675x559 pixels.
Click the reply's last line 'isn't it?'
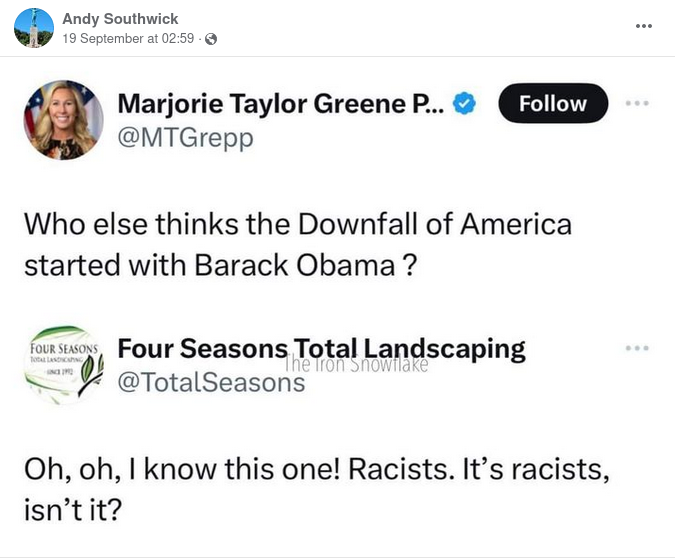[x=71, y=510]
